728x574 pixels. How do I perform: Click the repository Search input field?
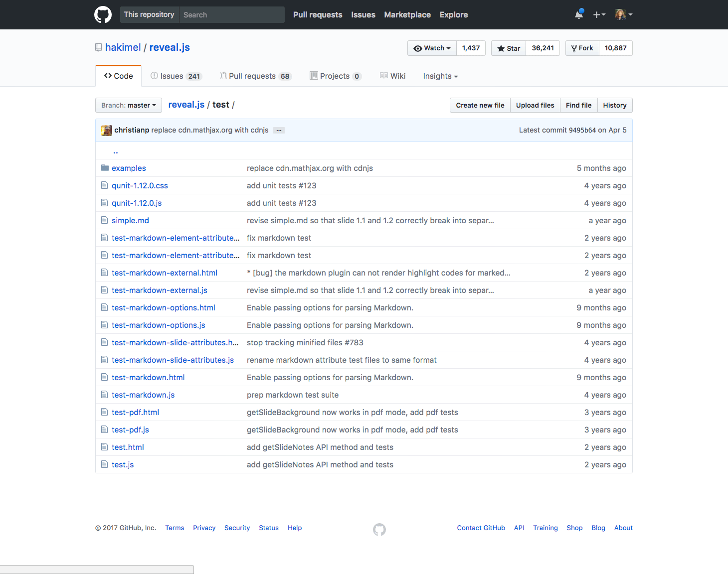coord(231,14)
